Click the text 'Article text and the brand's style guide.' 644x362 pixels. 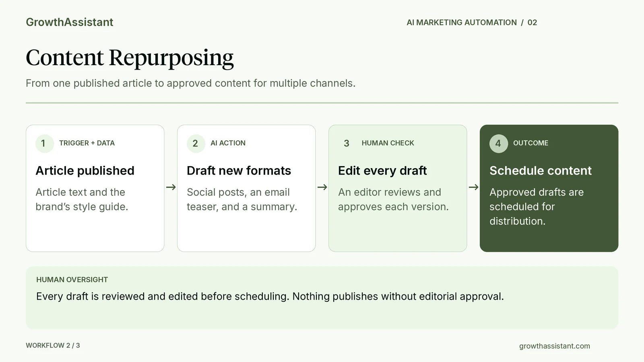click(82, 200)
